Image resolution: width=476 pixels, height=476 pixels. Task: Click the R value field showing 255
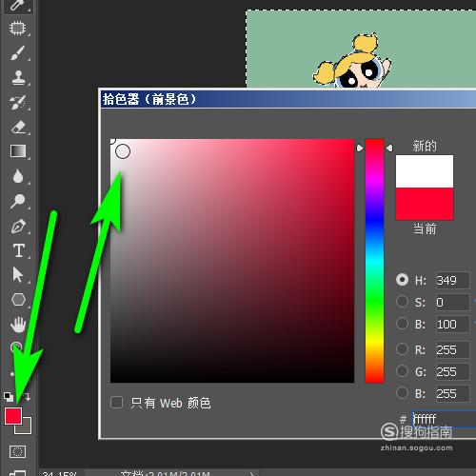452,349
